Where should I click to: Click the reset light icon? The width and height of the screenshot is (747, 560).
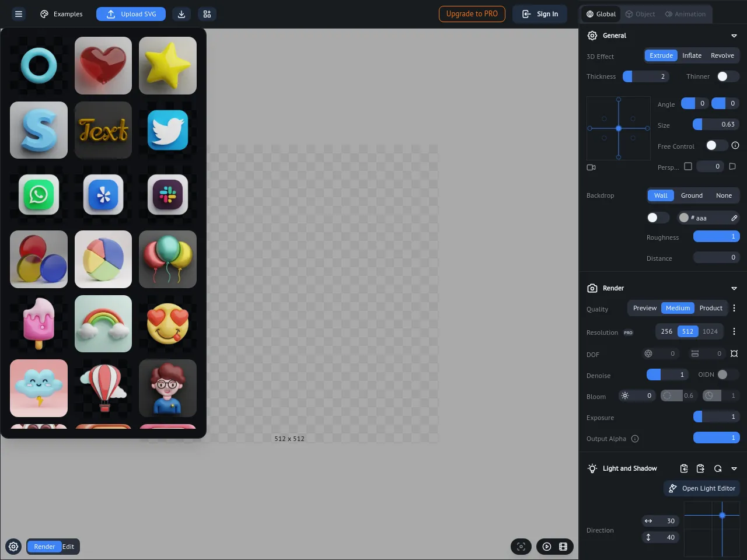pos(718,468)
